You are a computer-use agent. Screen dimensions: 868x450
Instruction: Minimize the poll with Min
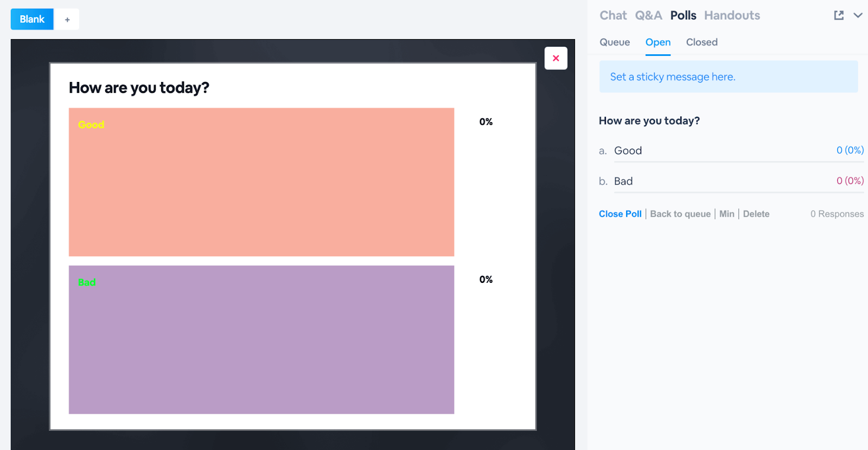click(x=726, y=214)
